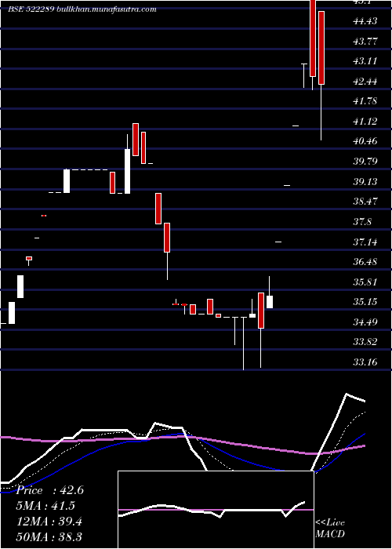The image size is (392, 549).
Task: Click the 12MA : 39.4 readout
Action: pyautogui.click(x=49, y=522)
